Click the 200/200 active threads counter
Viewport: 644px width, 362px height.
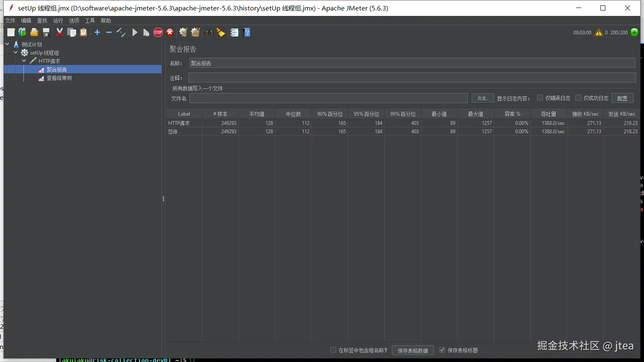click(619, 32)
